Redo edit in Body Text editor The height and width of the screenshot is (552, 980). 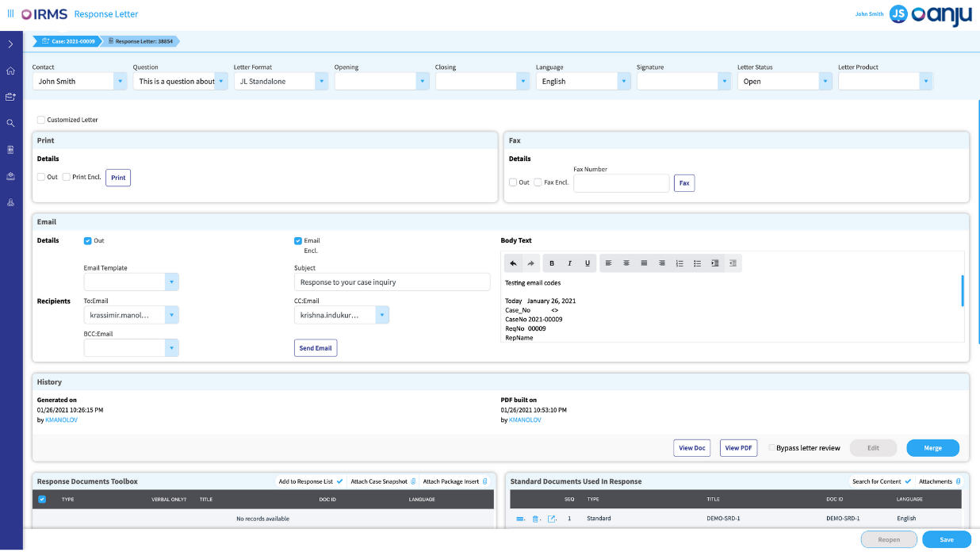pos(530,263)
